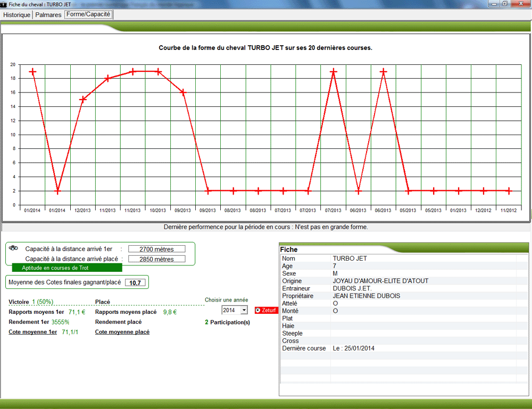Click the 2700 mètres distance field
532x409 pixels.
tap(156, 249)
